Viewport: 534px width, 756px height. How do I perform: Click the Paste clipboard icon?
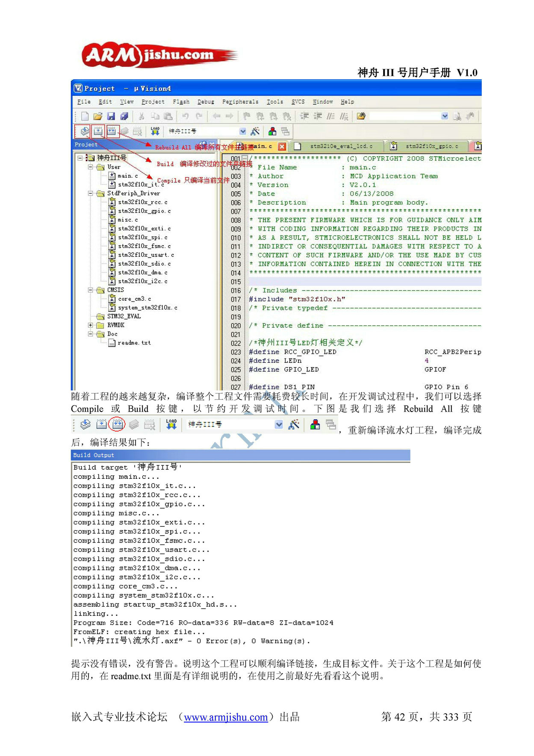coord(168,116)
